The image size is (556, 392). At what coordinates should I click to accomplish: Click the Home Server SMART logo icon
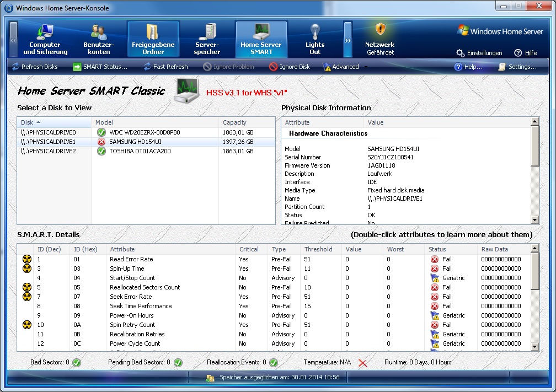coord(186,91)
